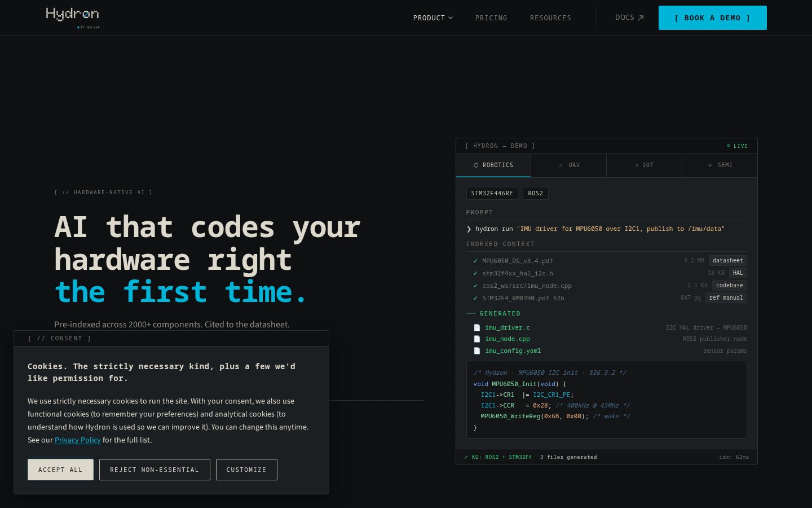The height and width of the screenshot is (508, 812).
Task: Click the Robotics tab hexagon icon
Action: [476, 165]
